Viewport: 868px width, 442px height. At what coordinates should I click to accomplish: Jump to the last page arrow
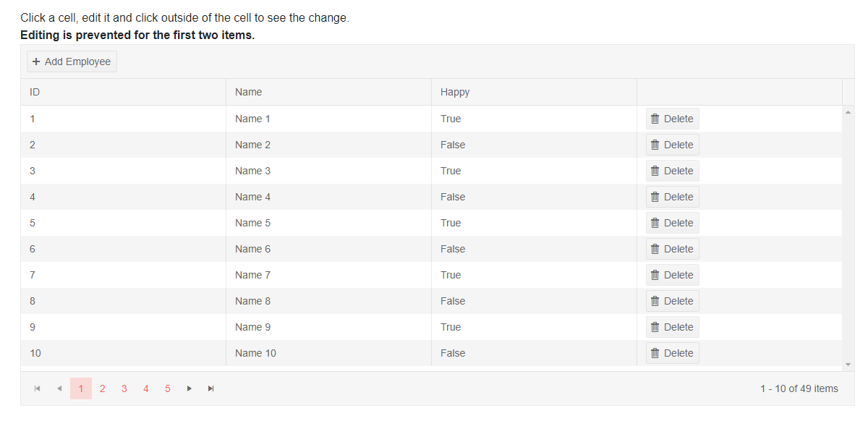click(x=211, y=388)
